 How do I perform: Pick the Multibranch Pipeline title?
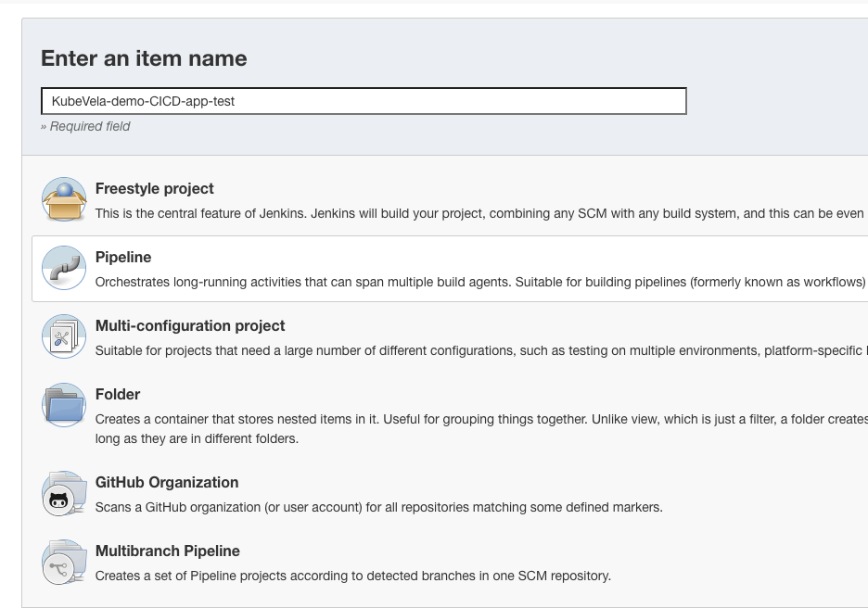click(x=167, y=551)
